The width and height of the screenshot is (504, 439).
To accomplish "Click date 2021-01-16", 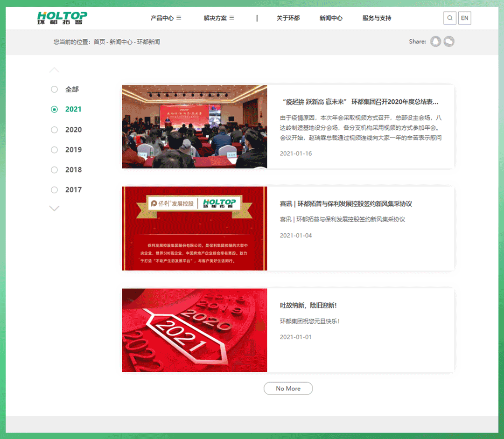I will [296, 153].
